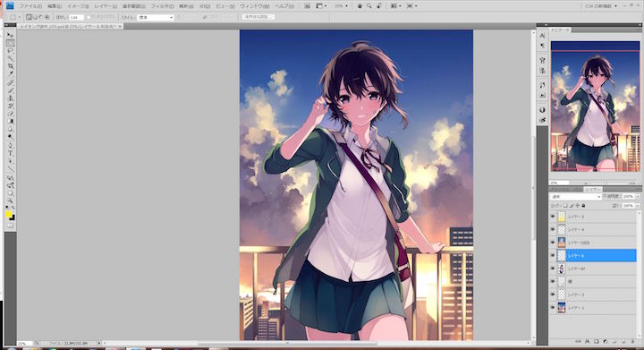Create a new layer via Layers panel icon

623,341
